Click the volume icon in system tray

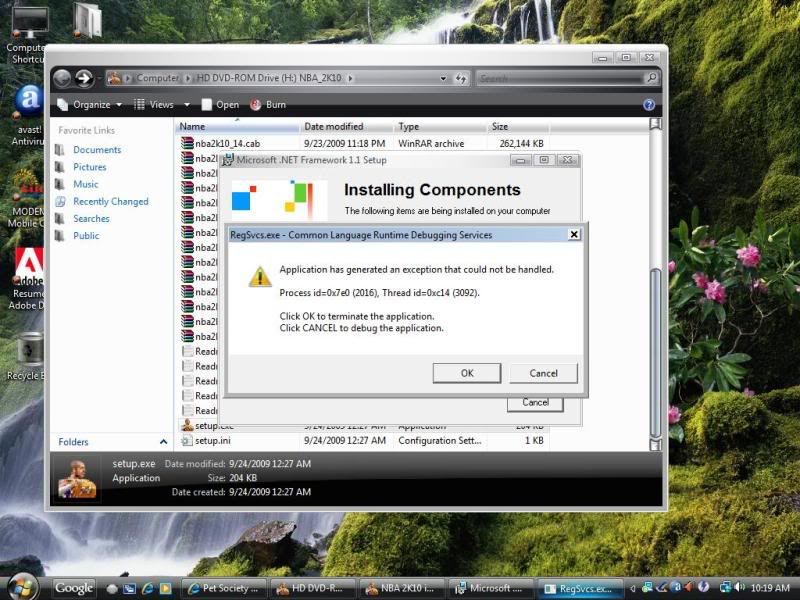click(x=740, y=588)
